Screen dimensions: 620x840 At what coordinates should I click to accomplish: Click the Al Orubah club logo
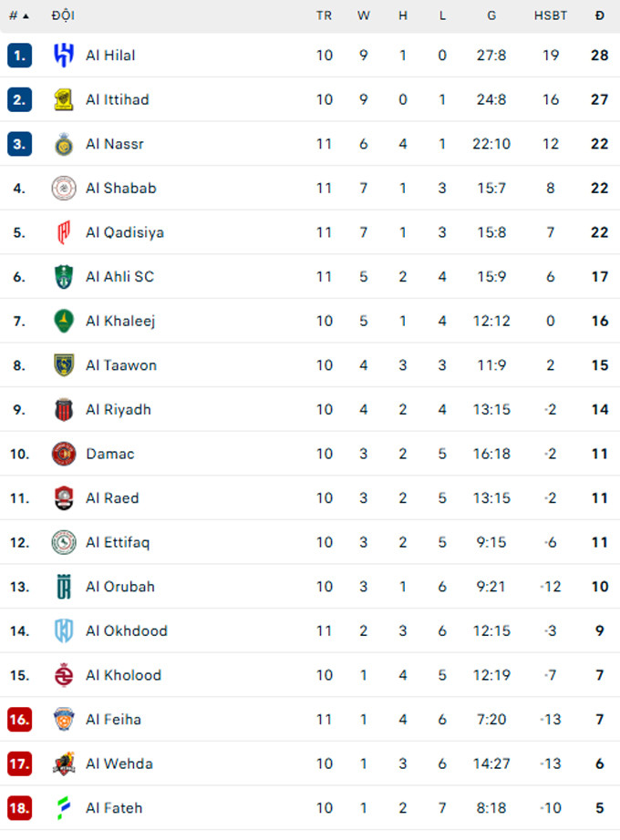(63, 587)
